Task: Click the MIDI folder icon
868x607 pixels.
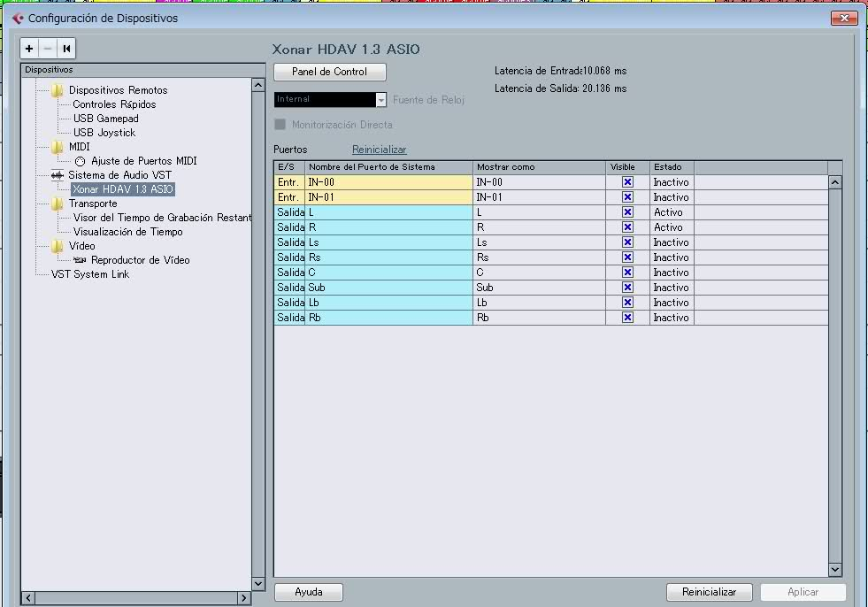Action: (58, 147)
